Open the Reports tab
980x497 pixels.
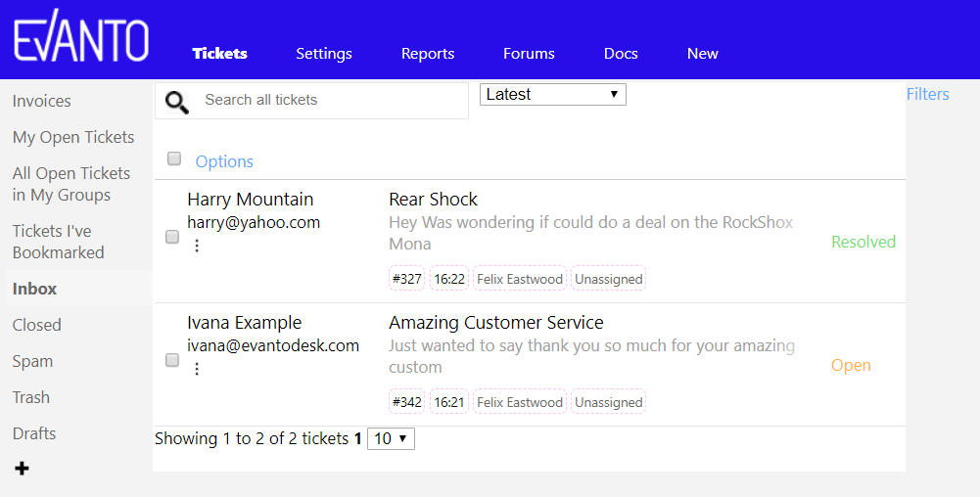pos(428,54)
